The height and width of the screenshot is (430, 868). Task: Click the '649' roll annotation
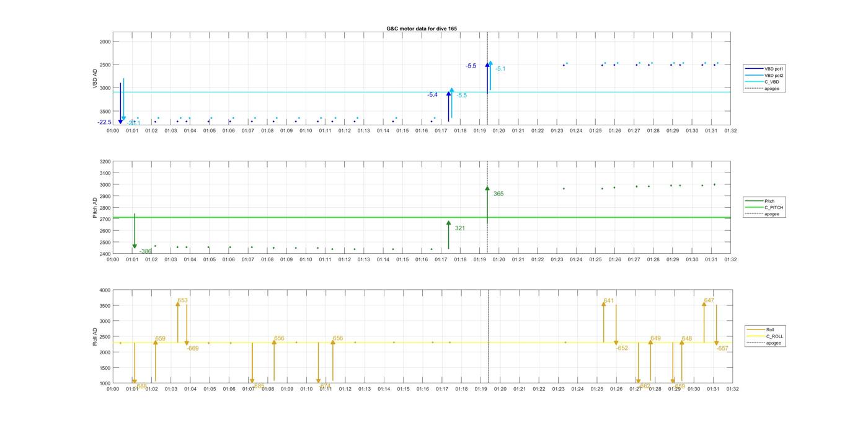[x=655, y=339]
